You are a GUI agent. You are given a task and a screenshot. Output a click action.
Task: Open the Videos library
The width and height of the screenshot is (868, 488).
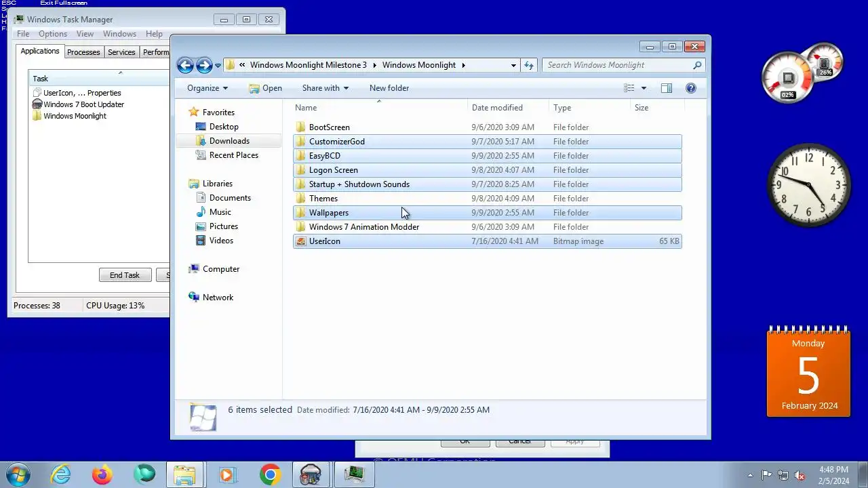[221, 241]
